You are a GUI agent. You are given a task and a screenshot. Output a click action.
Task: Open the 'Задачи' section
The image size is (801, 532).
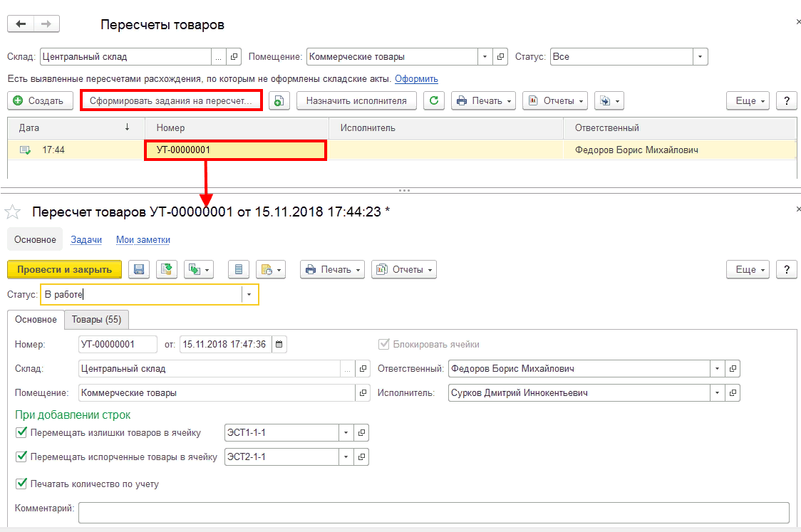point(86,240)
